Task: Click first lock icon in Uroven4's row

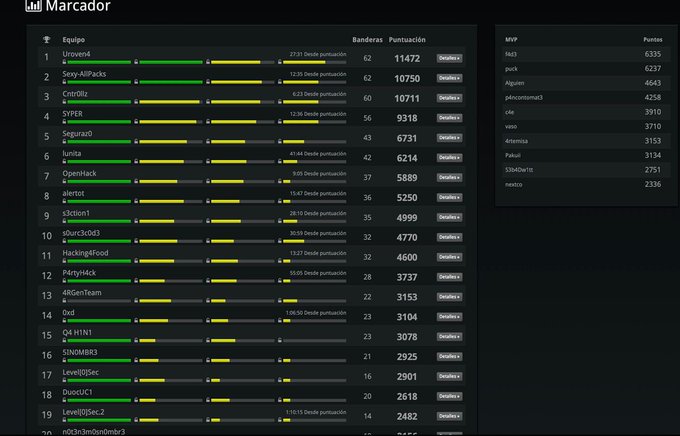Action: [65, 63]
